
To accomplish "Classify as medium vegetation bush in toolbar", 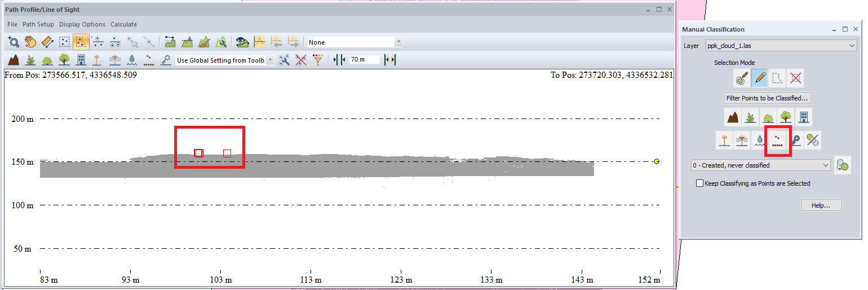I will click(47, 60).
